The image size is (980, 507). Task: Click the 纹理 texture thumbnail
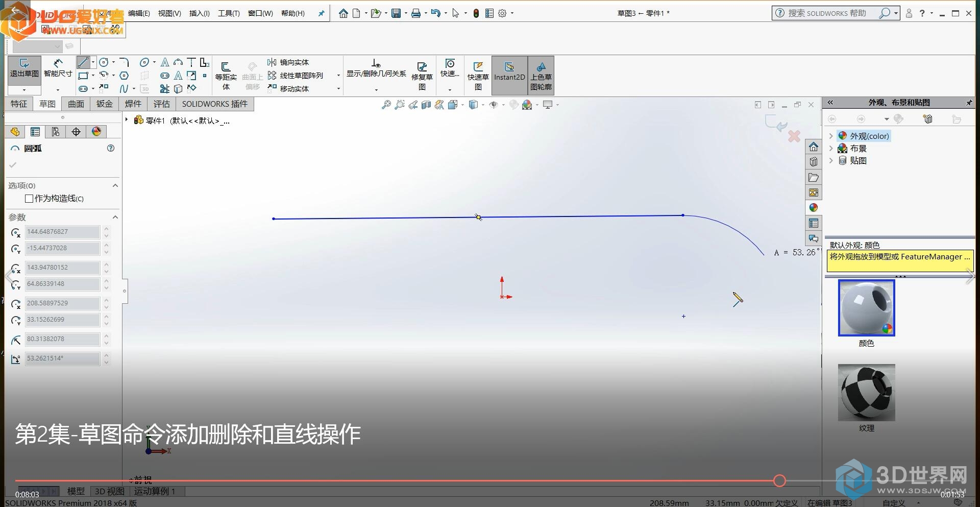point(866,392)
